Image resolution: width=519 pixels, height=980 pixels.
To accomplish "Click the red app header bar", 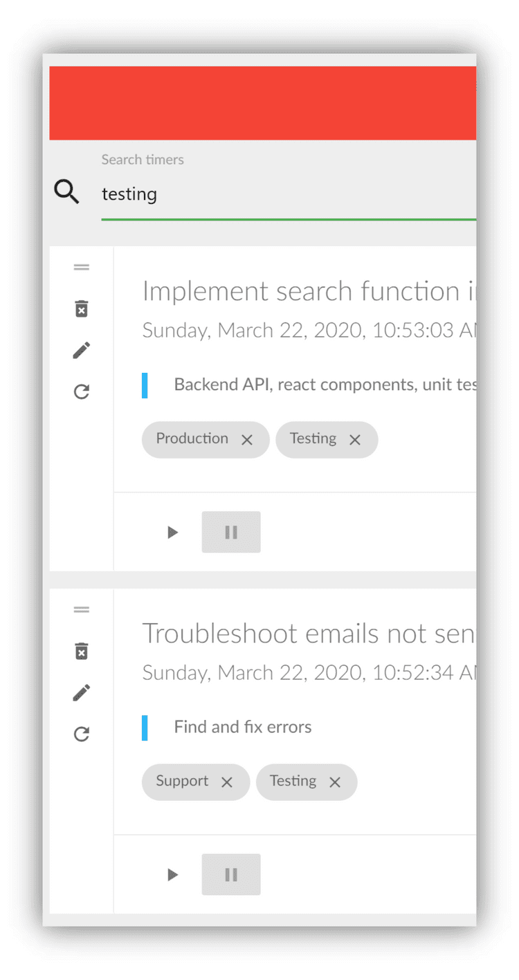I will click(263, 102).
